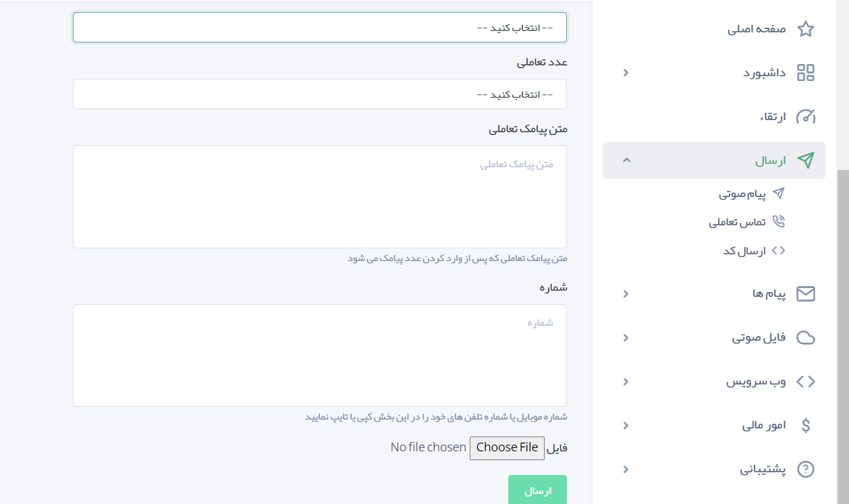Click the paper-plane icon beside ارسال
This screenshot has width=849, height=504.
(806, 161)
